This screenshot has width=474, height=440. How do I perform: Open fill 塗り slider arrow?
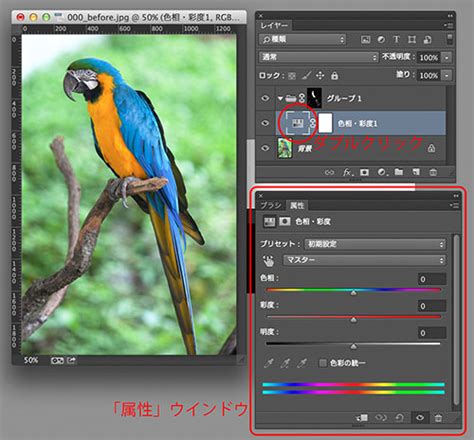(447, 75)
